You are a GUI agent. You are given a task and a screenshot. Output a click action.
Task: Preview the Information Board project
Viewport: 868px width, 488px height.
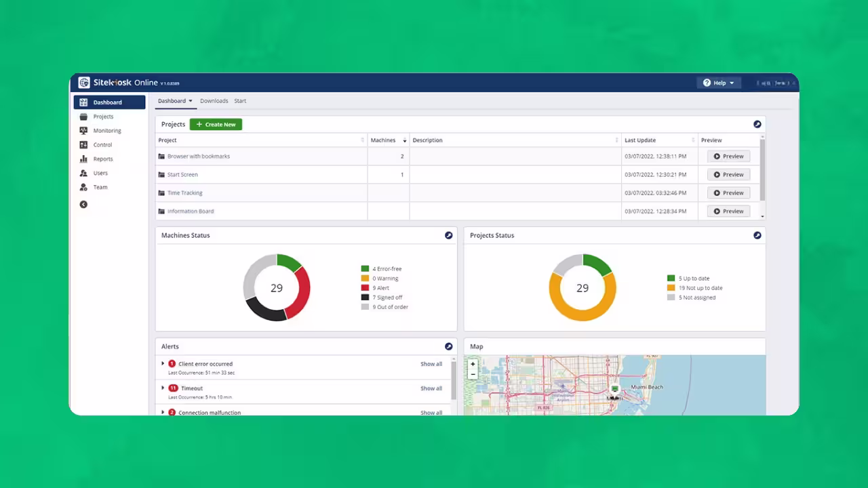pyautogui.click(x=728, y=211)
